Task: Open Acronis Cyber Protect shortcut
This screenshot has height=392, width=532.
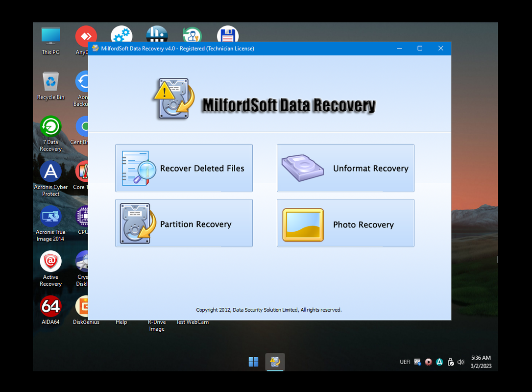Action: (x=50, y=179)
